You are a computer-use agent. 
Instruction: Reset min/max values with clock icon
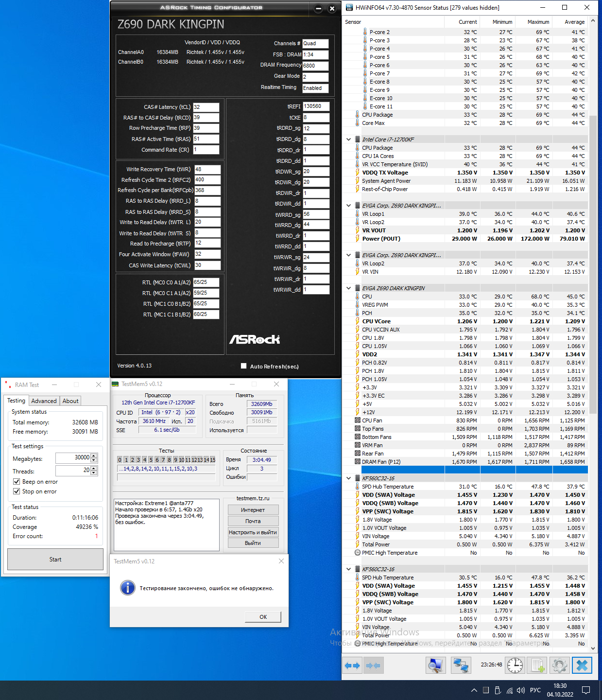click(x=515, y=665)
